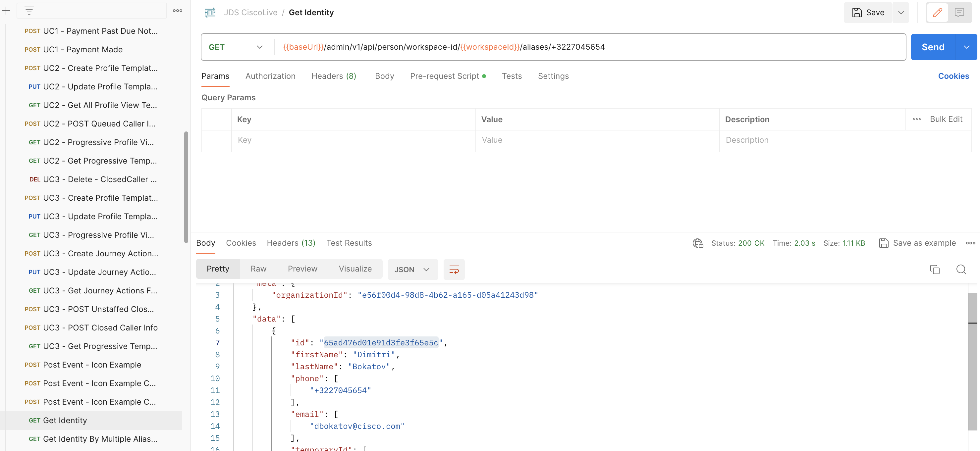
Task: Select the Visualize response view
Action: [355, 269]
